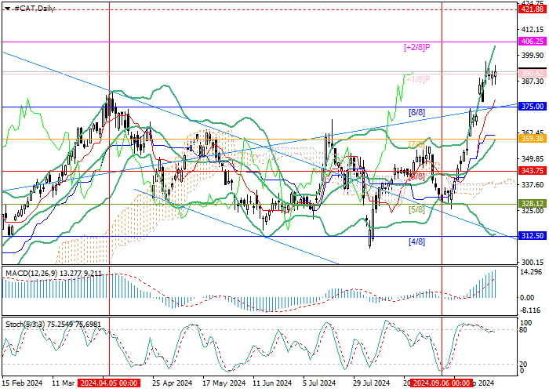The width and height of the screenshot is (549, 392).
Task: Select the [+1/8]P Murrey level label
Action: [x=416, y=80]
